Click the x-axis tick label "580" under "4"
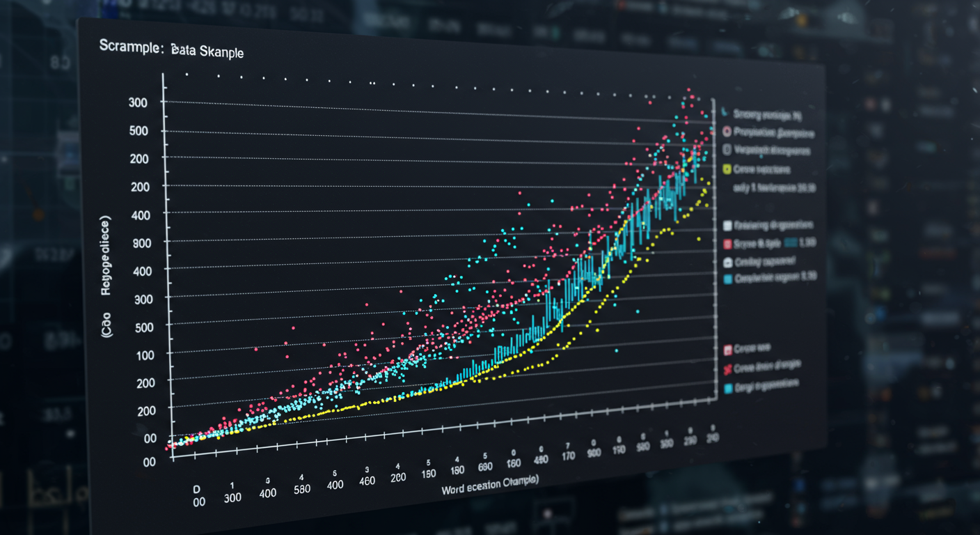 [301, 489]
